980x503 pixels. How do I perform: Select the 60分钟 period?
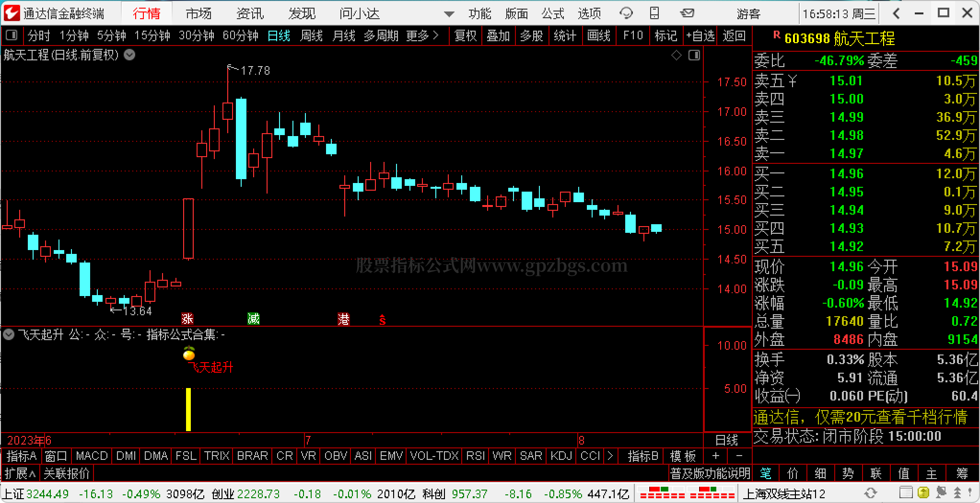point(240,35)
